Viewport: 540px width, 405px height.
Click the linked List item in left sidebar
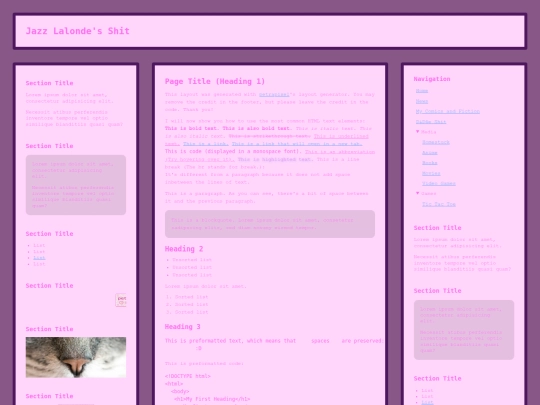[39, 258]
